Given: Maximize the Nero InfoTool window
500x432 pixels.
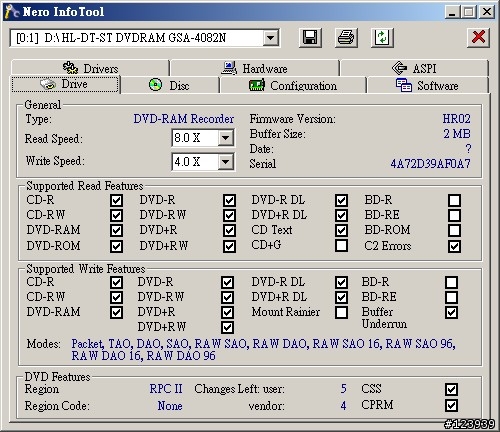Looking at the screenshot, I should click(468, 12).
